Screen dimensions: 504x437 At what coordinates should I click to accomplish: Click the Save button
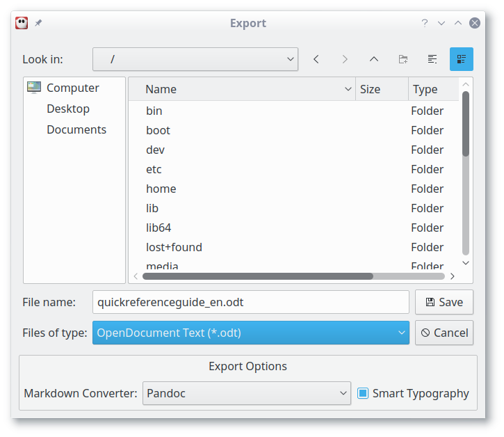point(444,302)
